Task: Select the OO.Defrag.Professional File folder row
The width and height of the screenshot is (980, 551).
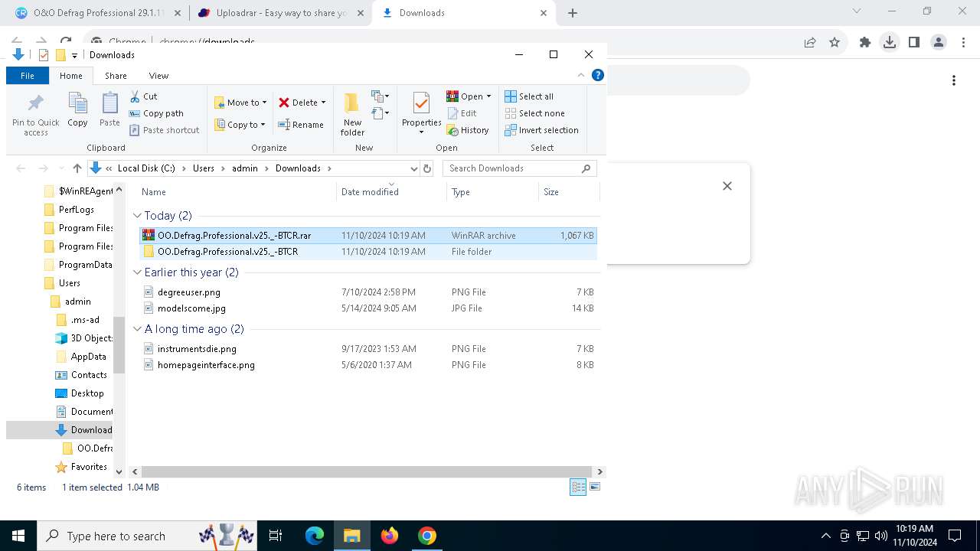Action: point(368,252)
